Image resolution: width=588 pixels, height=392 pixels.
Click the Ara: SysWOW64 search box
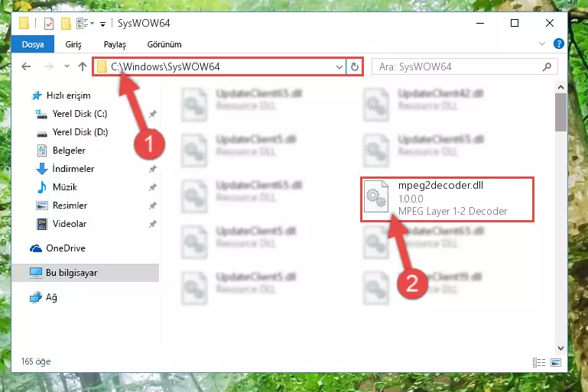point(465,67)
